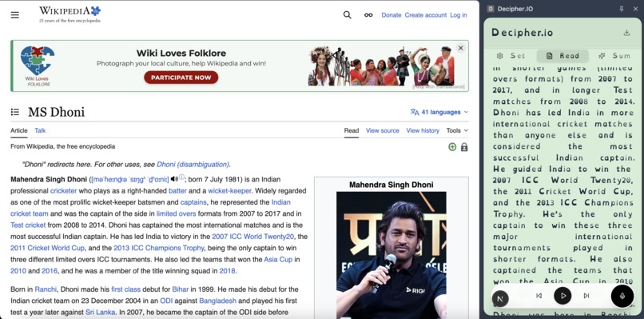Click the Decipher.IO side panel D icon
The image size is (644, 319).
coord(491,9)
